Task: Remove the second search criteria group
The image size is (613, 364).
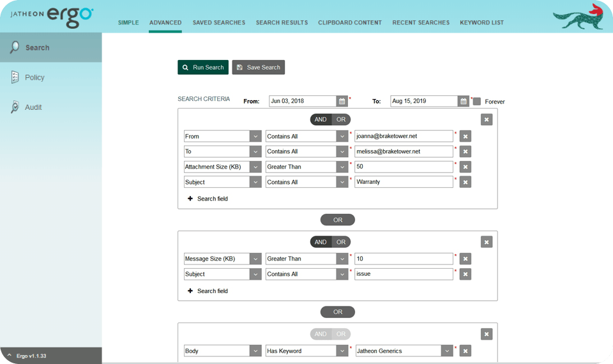Action: 487,242
